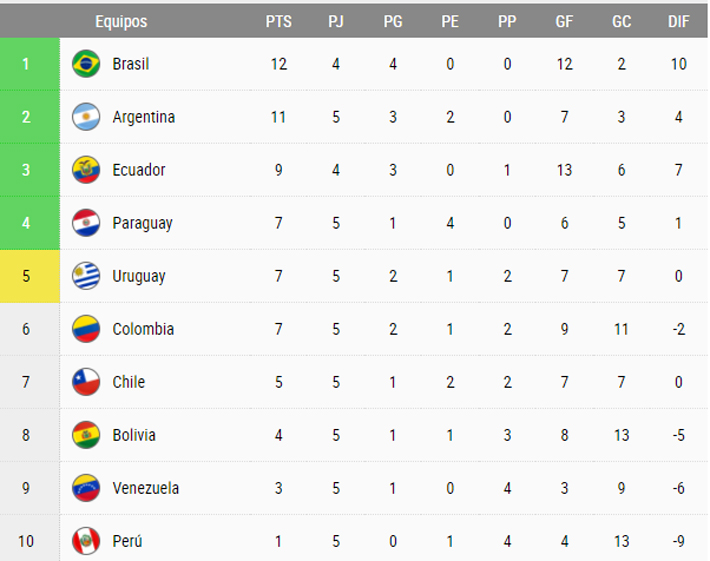Viewport: 710px width, 561px height.
Task: Click the Argentina flag icon
Action: tap(86, 117)
